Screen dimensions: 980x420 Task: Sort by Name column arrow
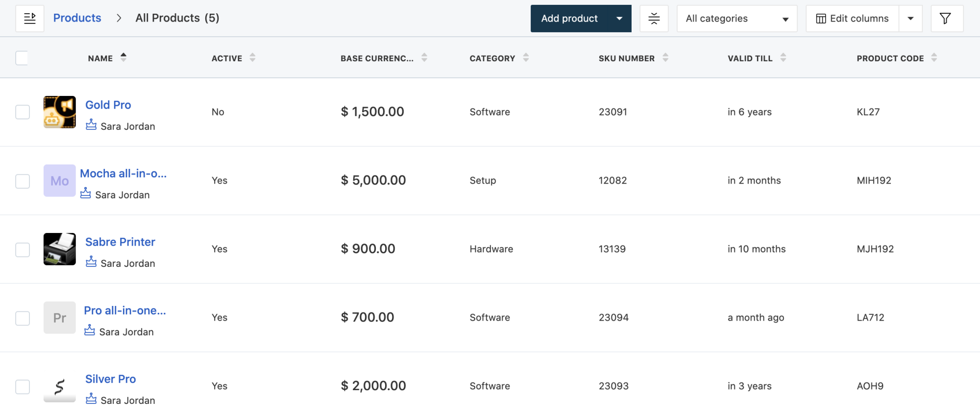(x=123, y=57)
